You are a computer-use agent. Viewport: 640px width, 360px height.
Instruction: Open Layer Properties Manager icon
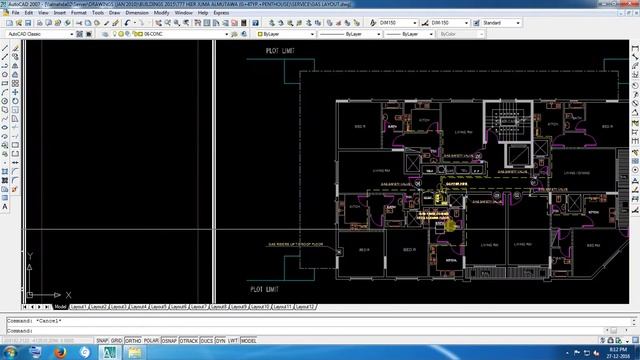(105, 34)
